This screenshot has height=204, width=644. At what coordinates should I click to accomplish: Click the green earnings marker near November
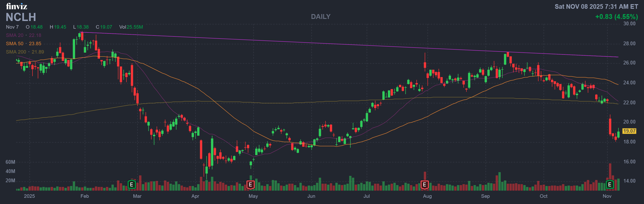[609, 185]
